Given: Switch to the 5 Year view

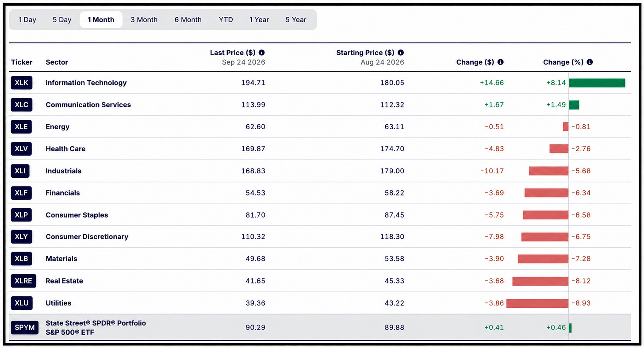Looking at the screenshot, I should (296, 20).
